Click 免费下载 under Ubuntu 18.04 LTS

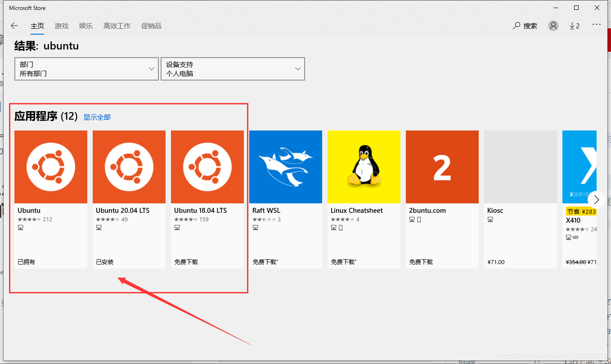point(186,262)
